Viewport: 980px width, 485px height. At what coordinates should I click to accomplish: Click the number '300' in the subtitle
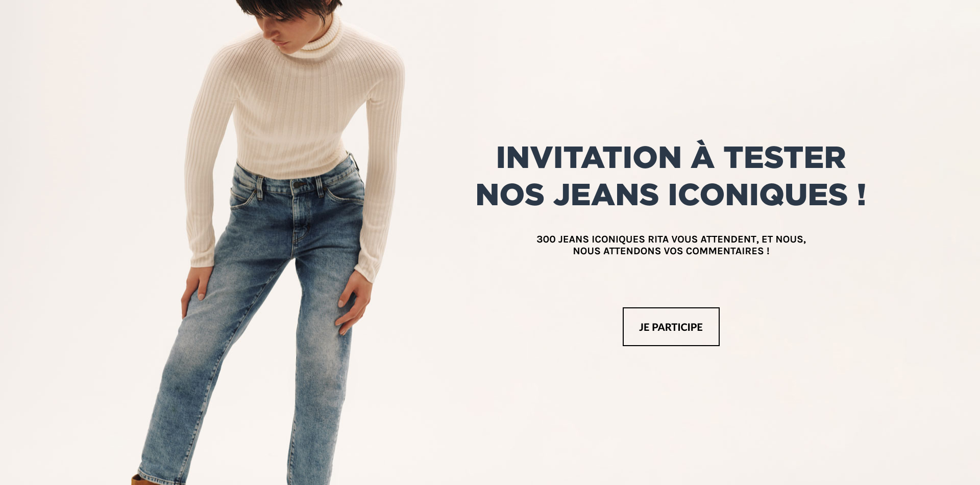[x=546, y=239]
